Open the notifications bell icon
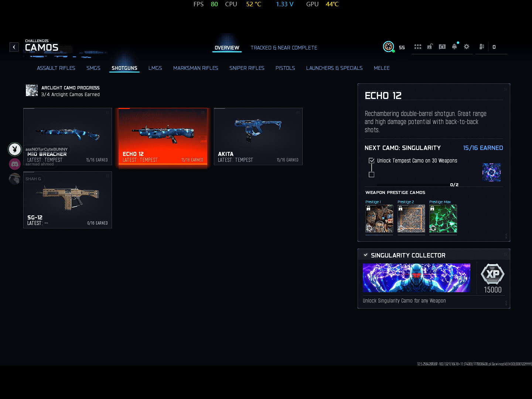The image size is (532, 399). tap(454, 47)
